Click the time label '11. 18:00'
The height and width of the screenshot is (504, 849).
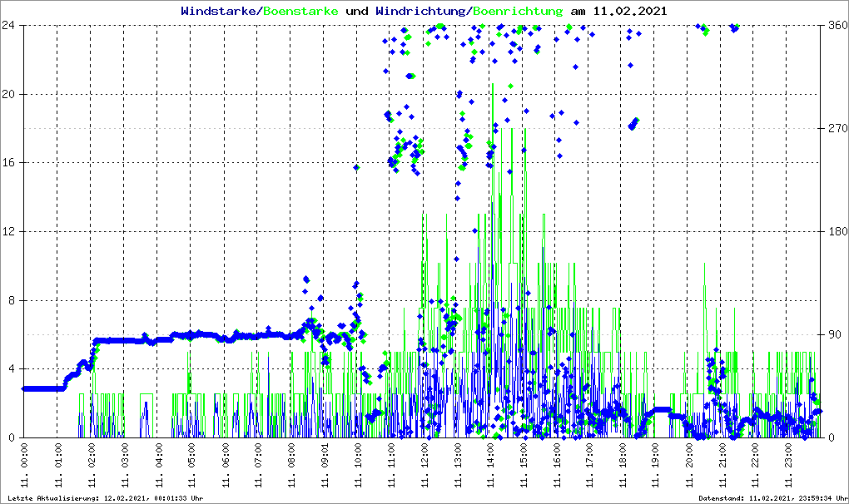tap(623, 465)
